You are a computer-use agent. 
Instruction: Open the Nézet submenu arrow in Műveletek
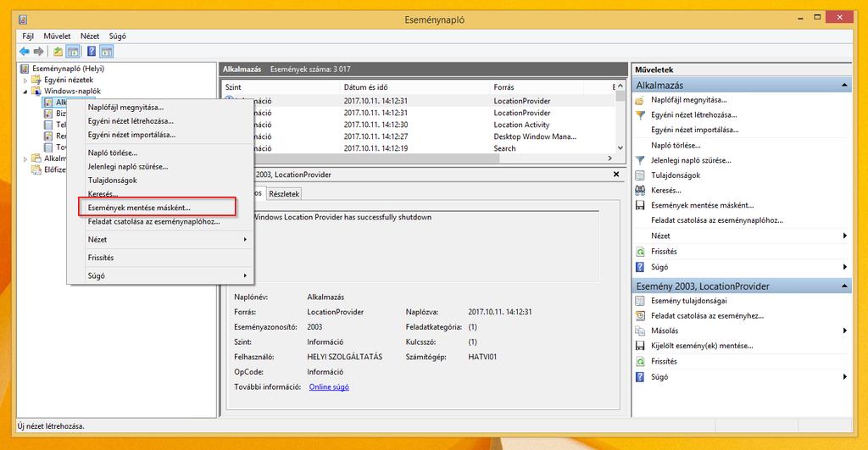pos(845,236)
